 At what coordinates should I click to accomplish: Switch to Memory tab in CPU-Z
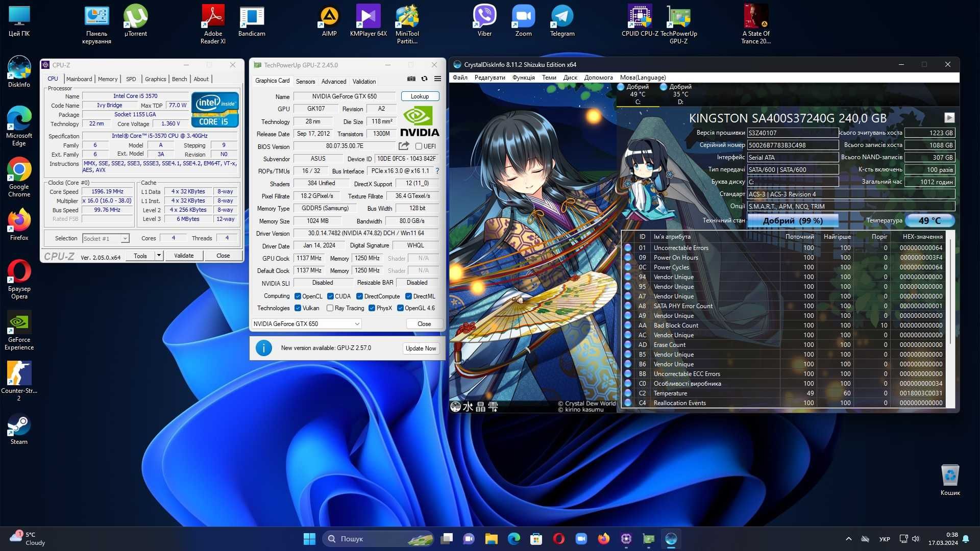tap(108, 79)
